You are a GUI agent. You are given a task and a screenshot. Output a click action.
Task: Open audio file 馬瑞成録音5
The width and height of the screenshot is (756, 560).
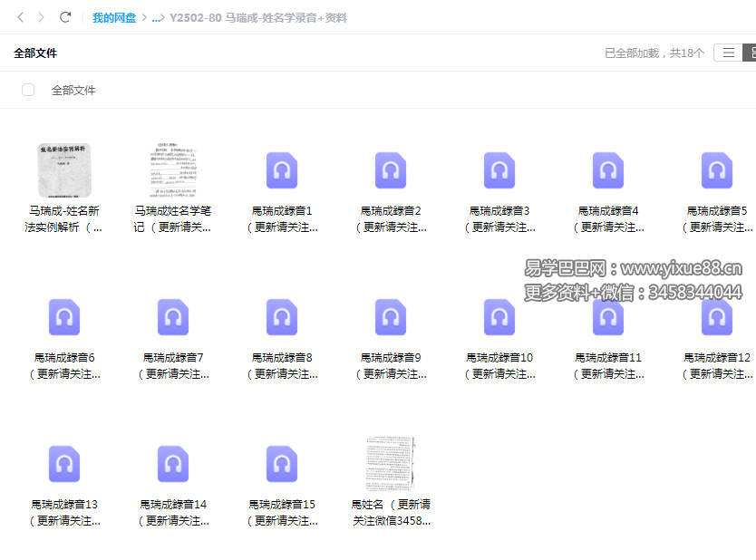pos(716,169)
